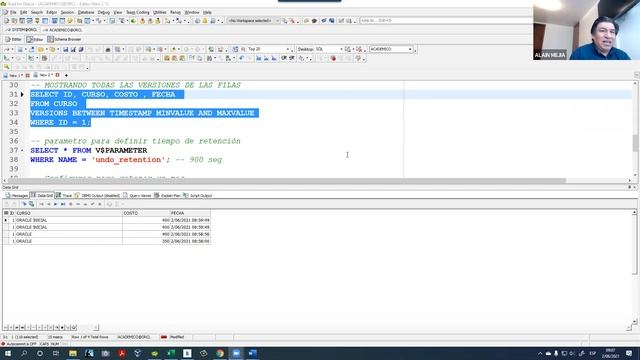Click the COSTO column header

pos(146,213)
